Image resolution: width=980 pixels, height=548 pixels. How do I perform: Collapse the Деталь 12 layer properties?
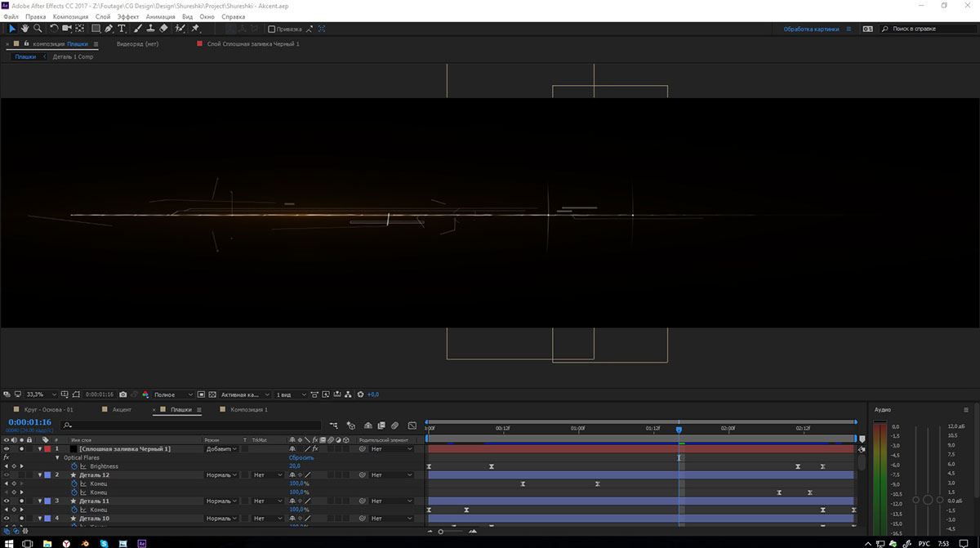[39, 474]
